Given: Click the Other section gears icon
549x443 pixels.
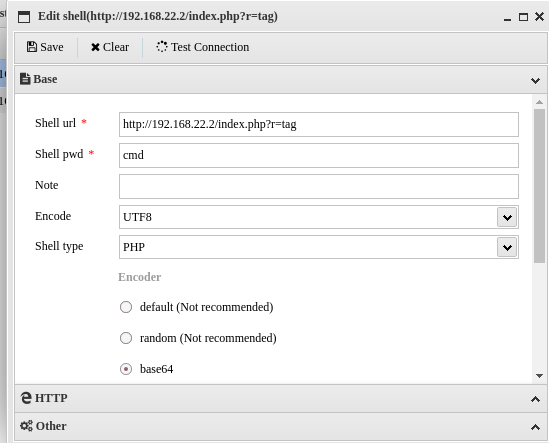Looking at the screenshot, I should point(26,426).
